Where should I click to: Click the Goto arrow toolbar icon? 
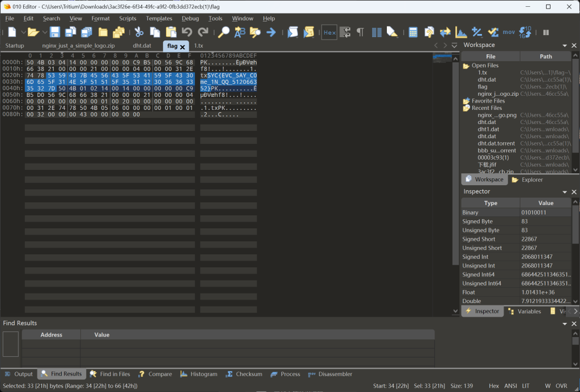point(271,32)
